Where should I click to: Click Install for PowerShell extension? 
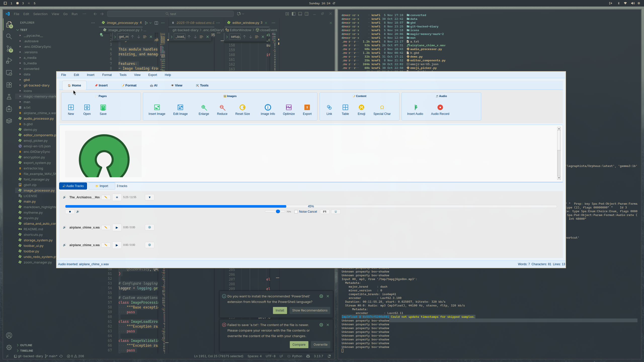point(279,310)
